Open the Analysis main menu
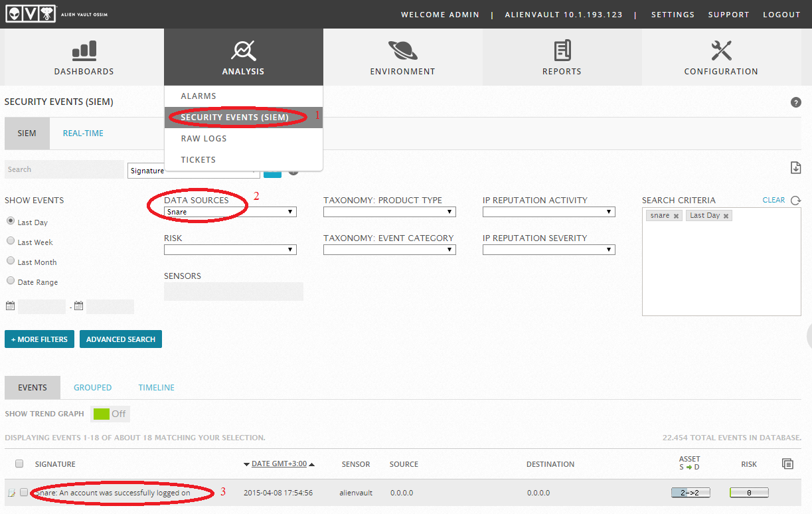This screenshot has height=514, width=812. click(244, 57)
